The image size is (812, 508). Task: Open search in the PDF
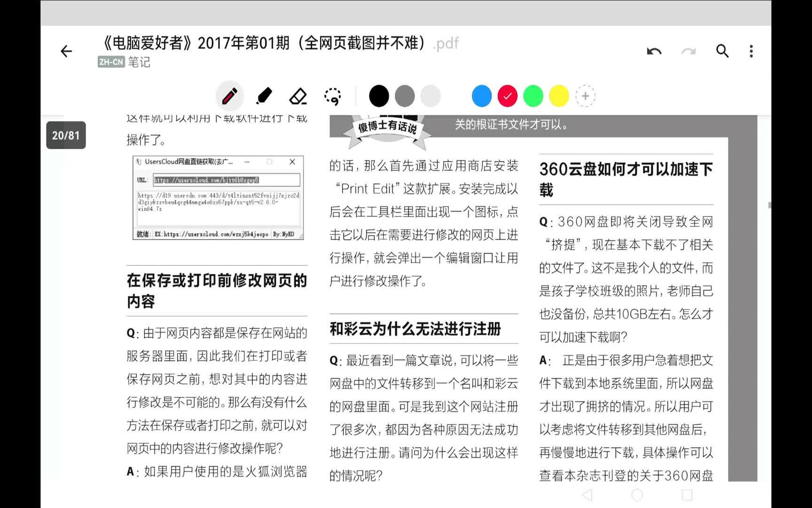[x=721, y=51]
